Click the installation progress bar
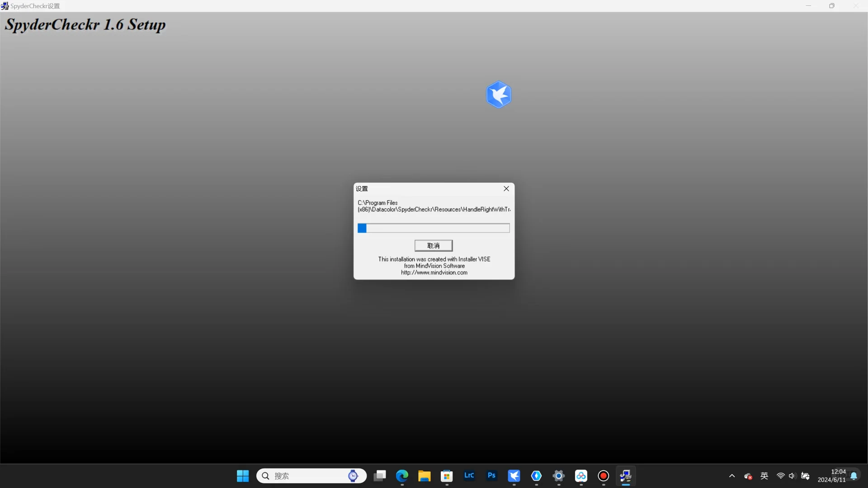 pos(433,228)
